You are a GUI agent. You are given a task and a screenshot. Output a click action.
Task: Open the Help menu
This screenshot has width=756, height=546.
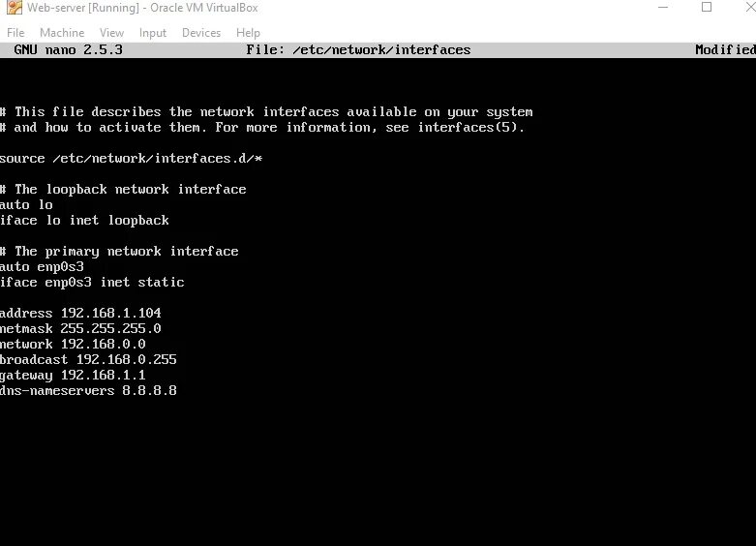coord(248,33)
